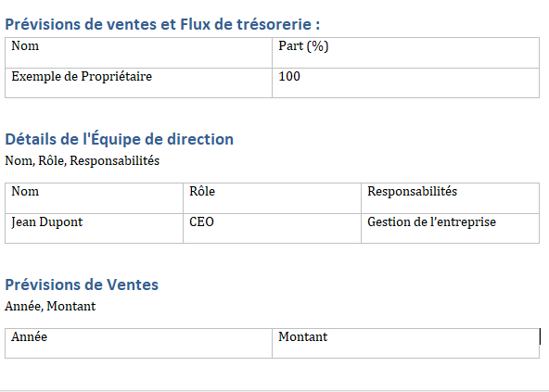Click empty space between ownership table and Détails heading
This screenshot has height=392, width=549.
tap(272, 113)
